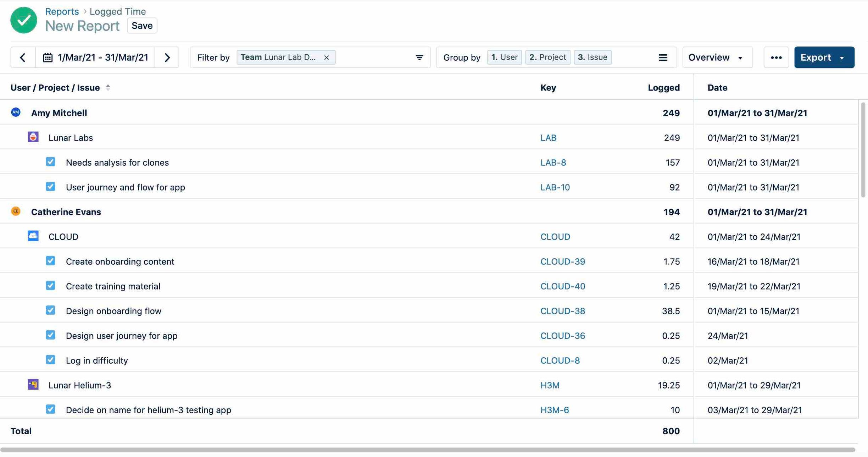Screen dimensions: 868x457
Task: Save the new report
Action: pos(142,25)
